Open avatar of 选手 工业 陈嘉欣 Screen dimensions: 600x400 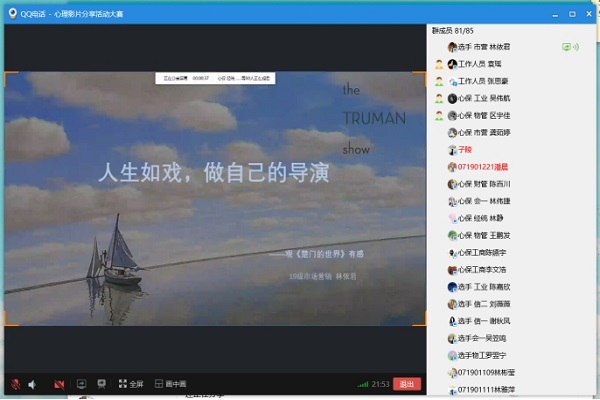(x=452, y=287)
